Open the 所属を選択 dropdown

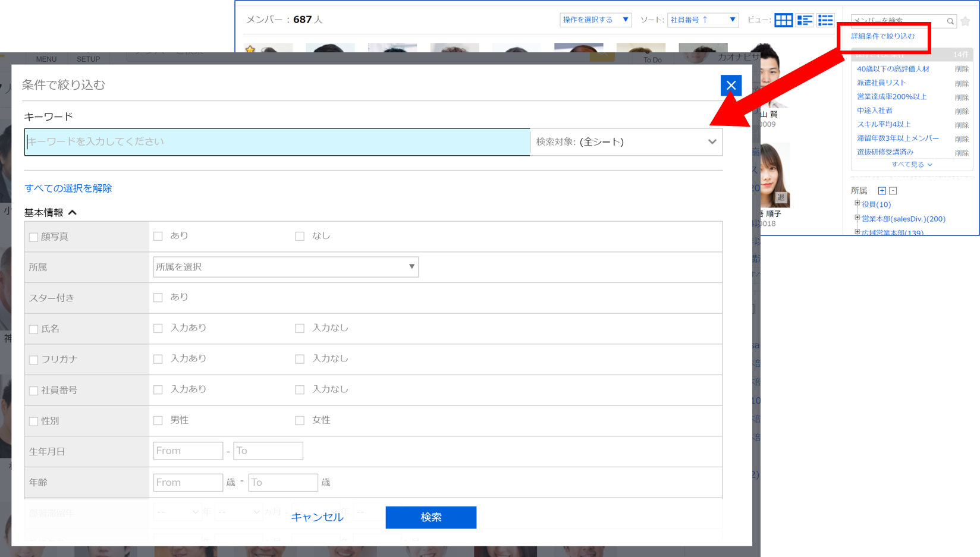coord(285,267)
